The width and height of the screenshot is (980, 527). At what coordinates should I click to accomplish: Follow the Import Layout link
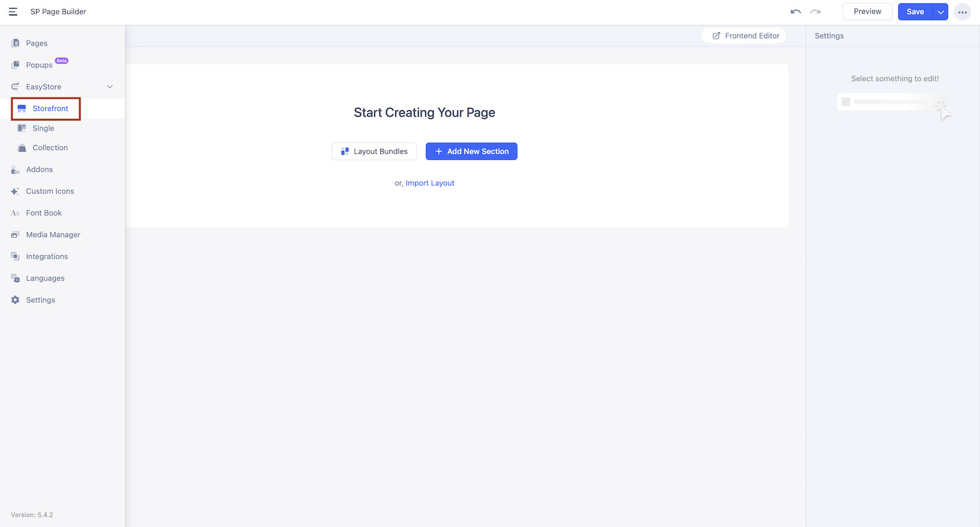click(430, 183)
